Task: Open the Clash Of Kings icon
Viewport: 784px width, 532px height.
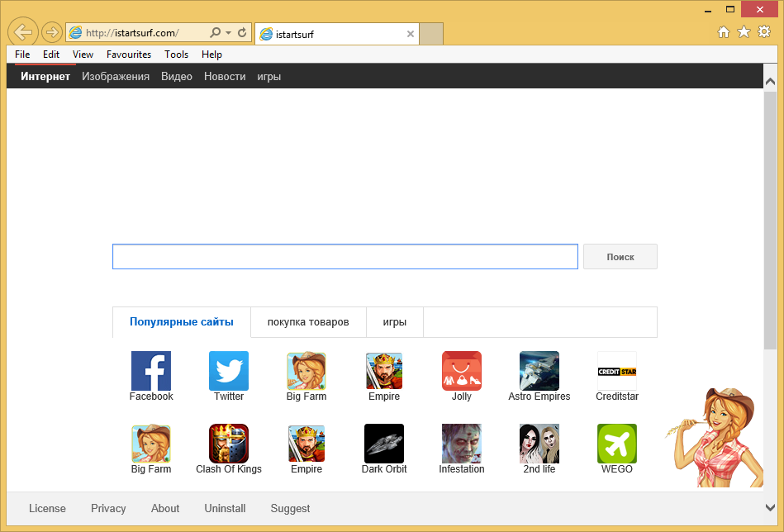Action: point(229,444)
